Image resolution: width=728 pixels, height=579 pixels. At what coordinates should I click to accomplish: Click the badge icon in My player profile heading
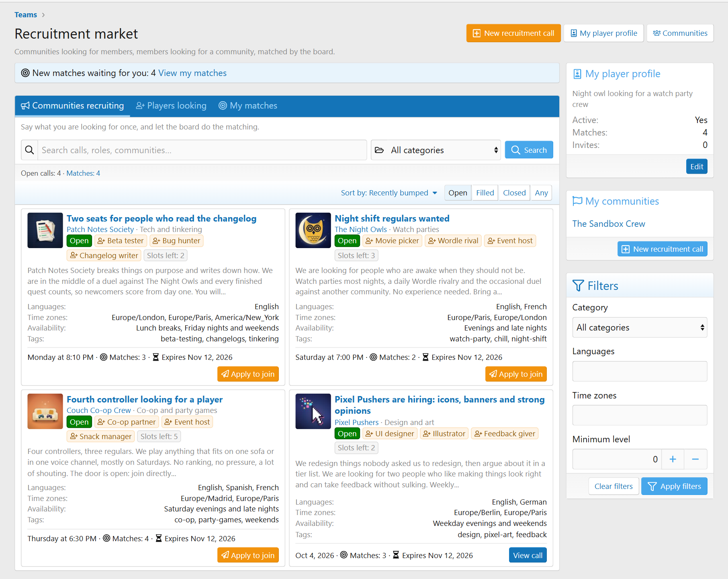pos(577,74)
